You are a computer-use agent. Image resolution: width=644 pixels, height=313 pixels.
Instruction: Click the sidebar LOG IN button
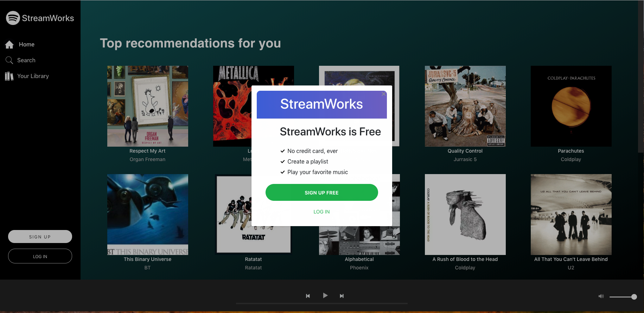click(40, 256)
